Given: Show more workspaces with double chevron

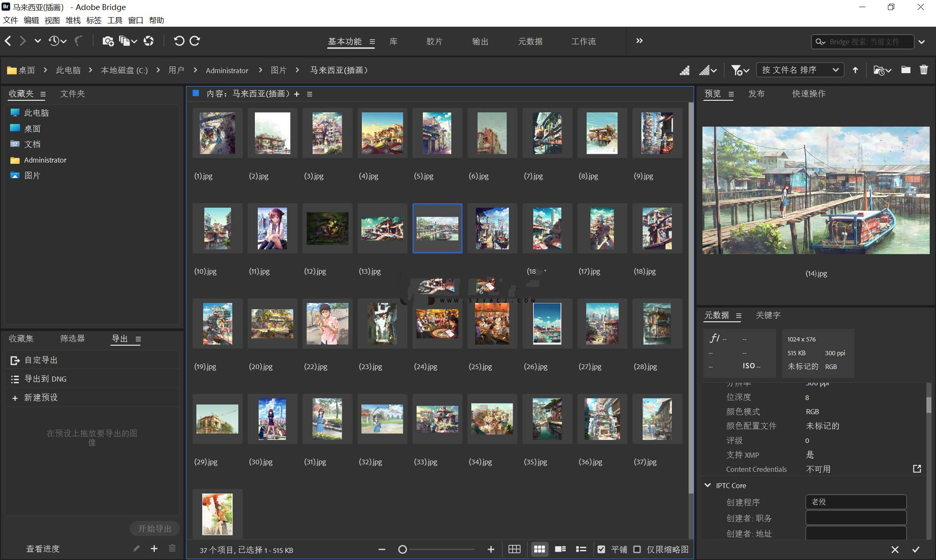Looking at the screenshot, I should [x=639, y=41].
